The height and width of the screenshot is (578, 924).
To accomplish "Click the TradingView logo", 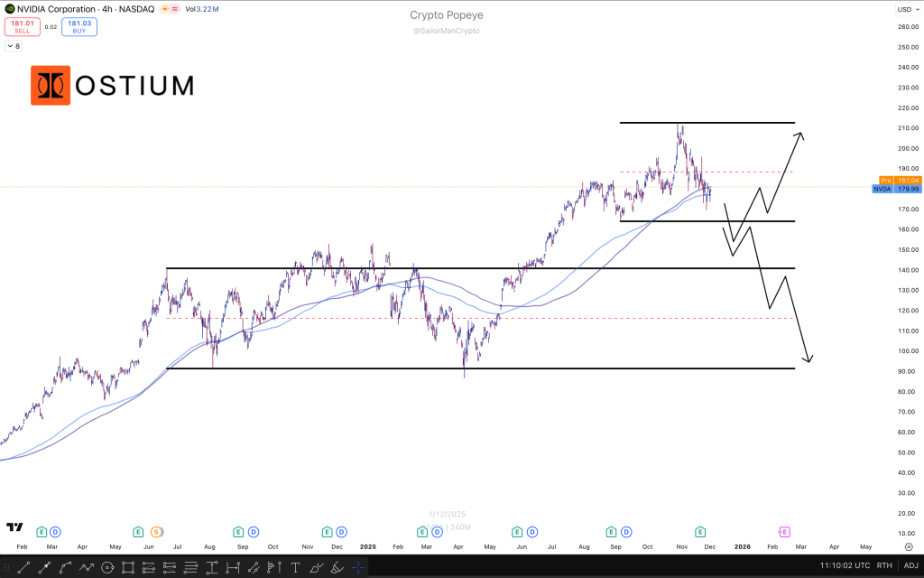I will (x=14, y=527).
